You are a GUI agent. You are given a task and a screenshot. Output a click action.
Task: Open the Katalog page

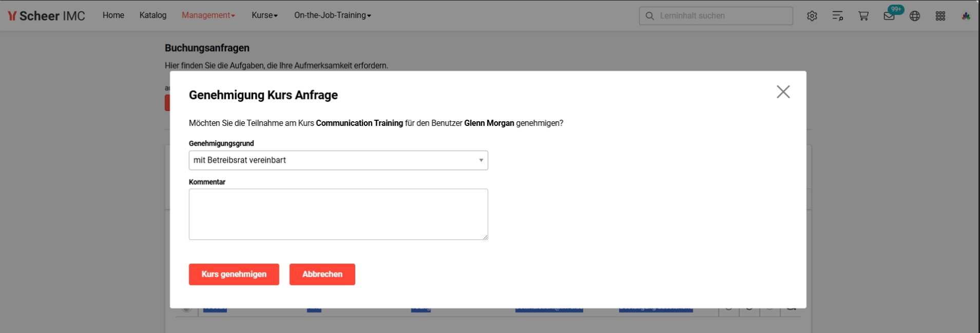[x=153, y=15]
